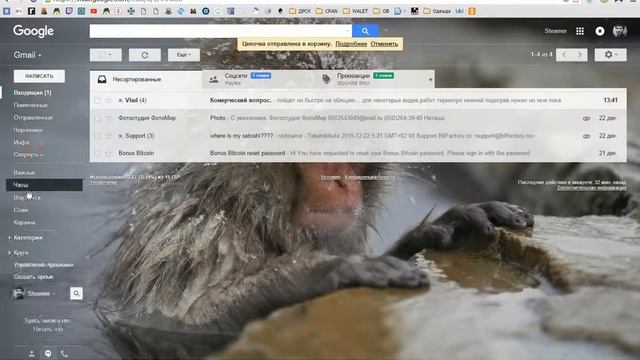Click the Google logo
Viewport: 640px width, 360px height.
(33, 31)
